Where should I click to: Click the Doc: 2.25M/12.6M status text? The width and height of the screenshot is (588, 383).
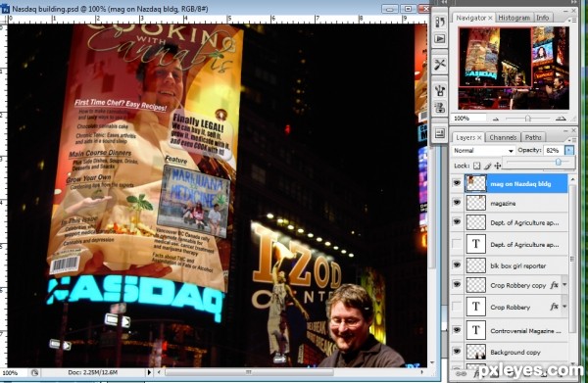coord(93,372)
